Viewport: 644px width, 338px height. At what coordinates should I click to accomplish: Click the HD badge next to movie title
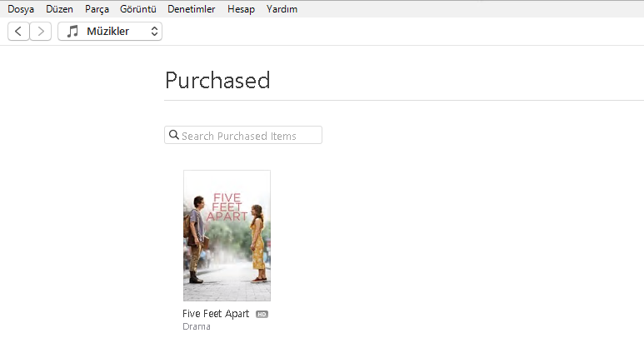point(262,314)
